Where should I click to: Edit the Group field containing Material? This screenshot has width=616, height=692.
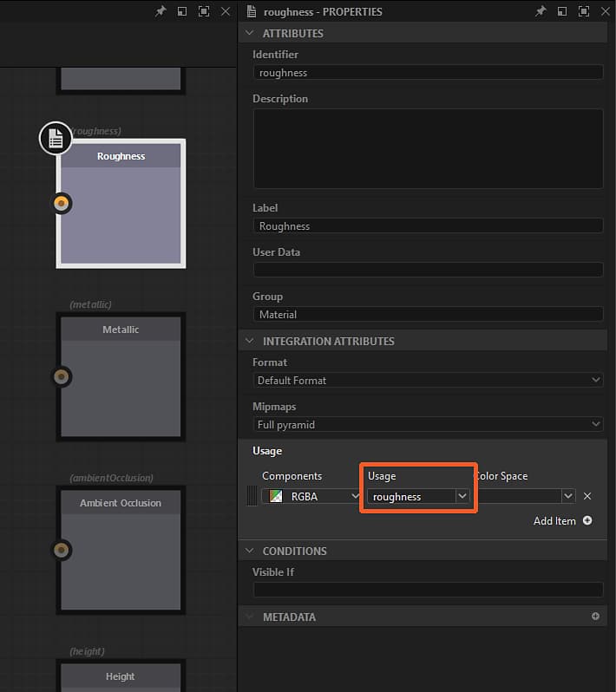[428, 314]
